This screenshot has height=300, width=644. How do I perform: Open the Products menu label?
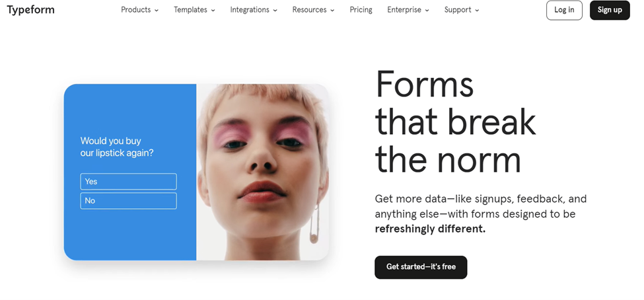click(135, 10)
